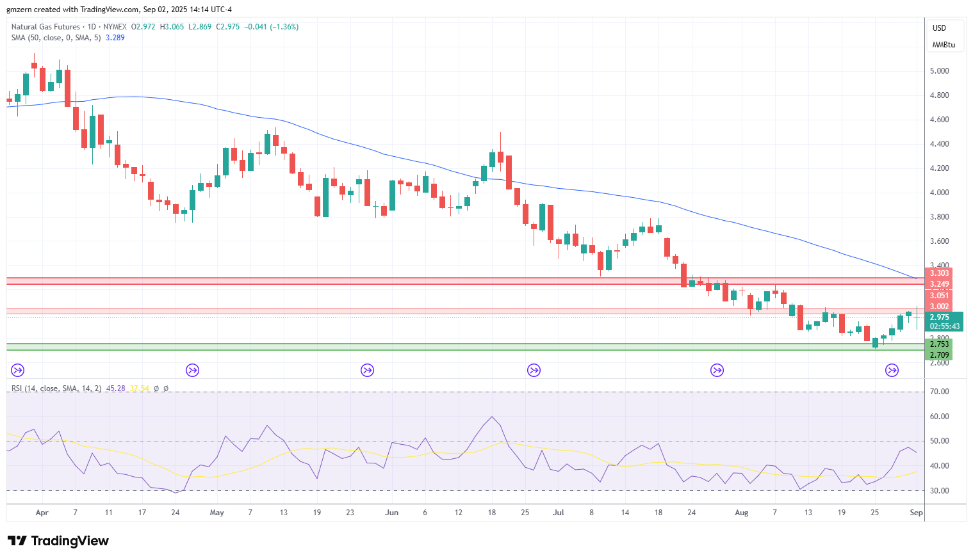Viewport: 973px width, 560px height.
Task: Click the leftmost contract rollover marker icon
Action: (x=18, y=370)
